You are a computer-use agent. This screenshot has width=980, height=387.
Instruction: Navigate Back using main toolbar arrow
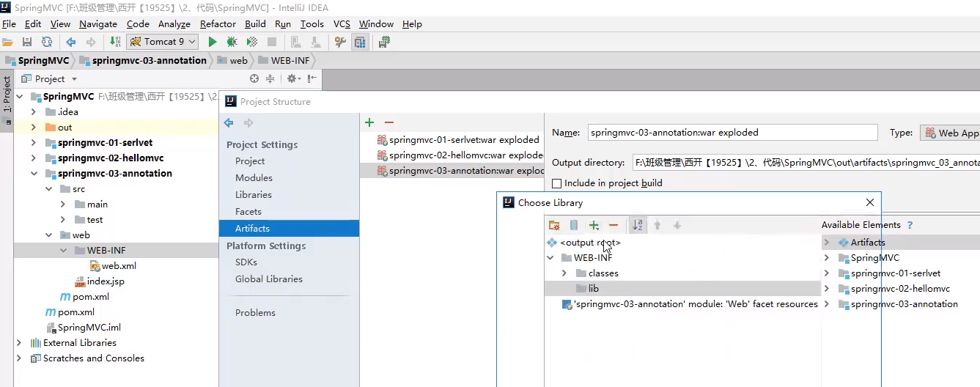pyautogui.click(x=71, y=43)
